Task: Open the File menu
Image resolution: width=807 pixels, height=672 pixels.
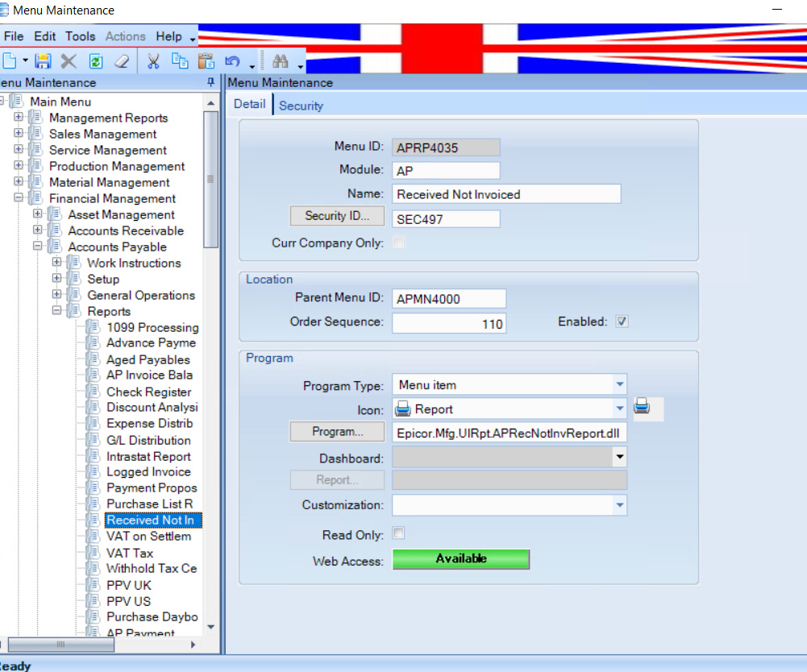Action: point(14,36)
